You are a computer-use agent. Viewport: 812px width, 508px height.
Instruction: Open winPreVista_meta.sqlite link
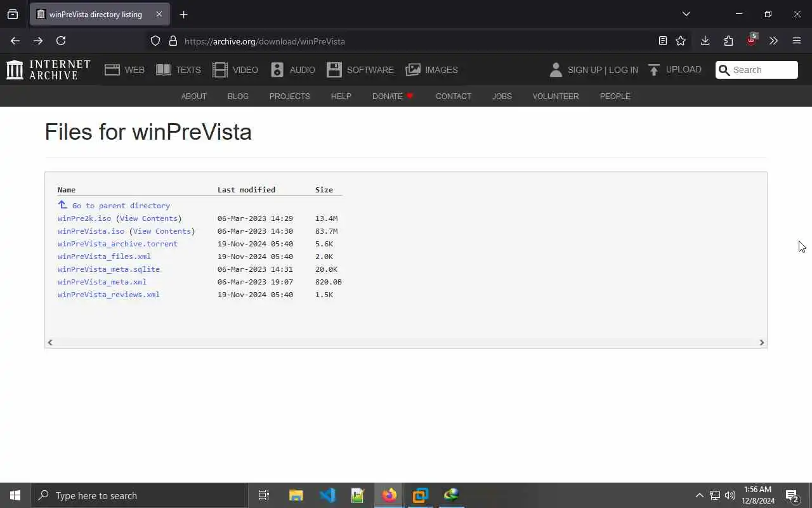108,269
